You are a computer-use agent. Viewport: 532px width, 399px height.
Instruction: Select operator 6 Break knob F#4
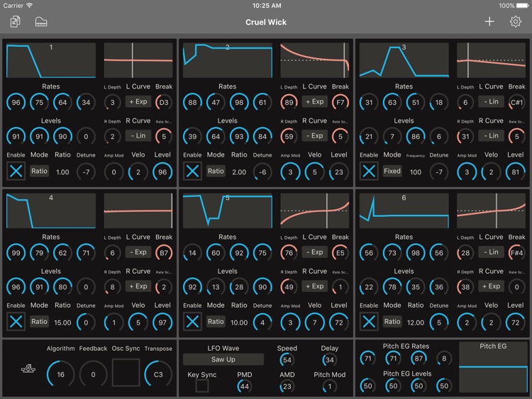[516, 253]
